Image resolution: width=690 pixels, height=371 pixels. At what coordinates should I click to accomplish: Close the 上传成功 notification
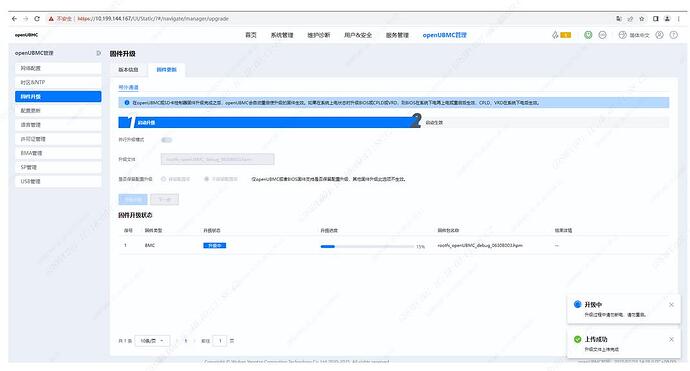pos(672,339)
